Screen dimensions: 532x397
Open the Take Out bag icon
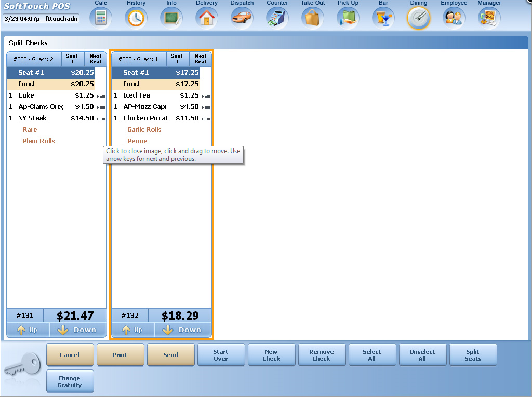tap(312, 18)
